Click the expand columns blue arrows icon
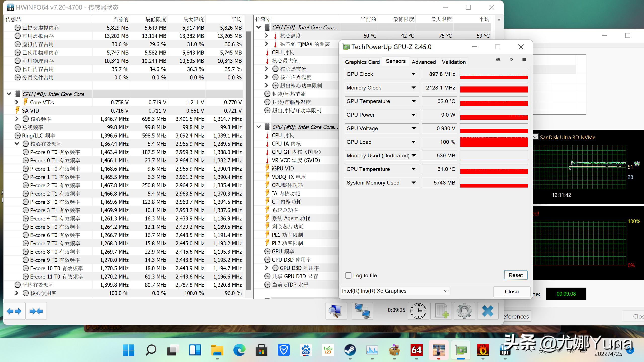Screen dimensions: 644x362 click(x=14, y=311)
